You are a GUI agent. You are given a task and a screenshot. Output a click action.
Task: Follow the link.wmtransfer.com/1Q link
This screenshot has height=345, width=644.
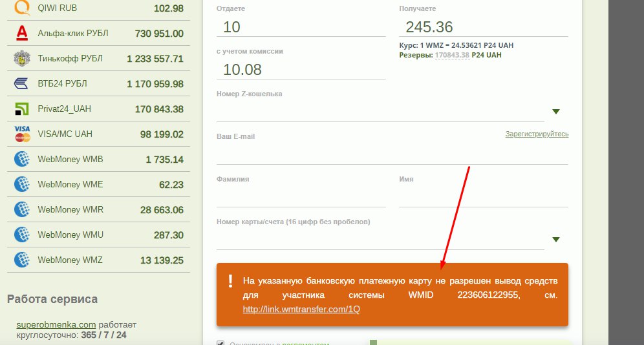[x=301, y=309]
